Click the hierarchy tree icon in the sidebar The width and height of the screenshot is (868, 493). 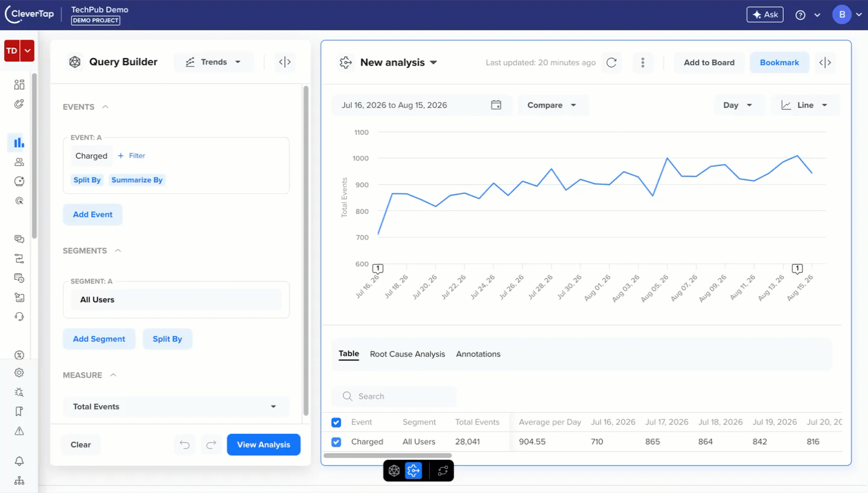click(x=19, y=480)
